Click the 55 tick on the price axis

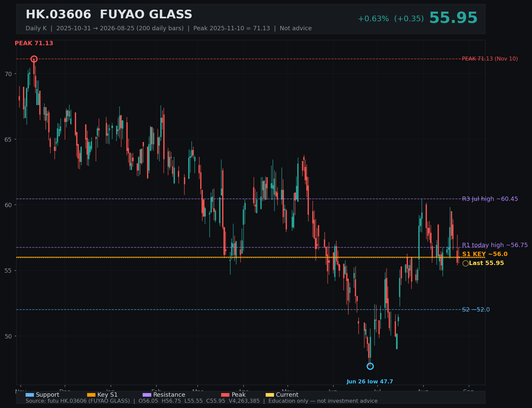click(x=8, y=270)
